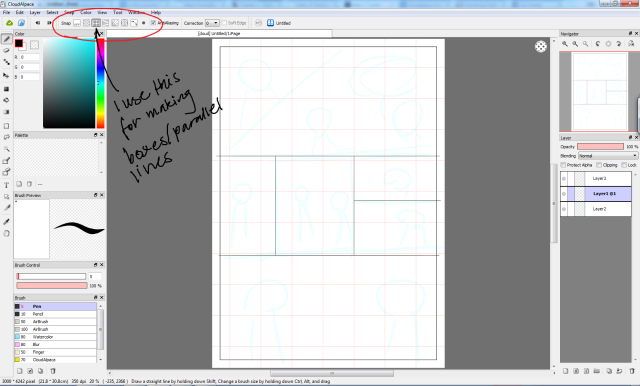This screenshot has width=640, height=386.
Task: Select the Fill rectangle tool
Action: [x=6, y=89]
